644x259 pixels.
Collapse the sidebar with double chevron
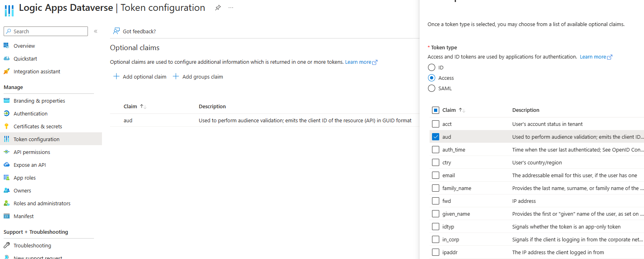[x=96, y=31]
